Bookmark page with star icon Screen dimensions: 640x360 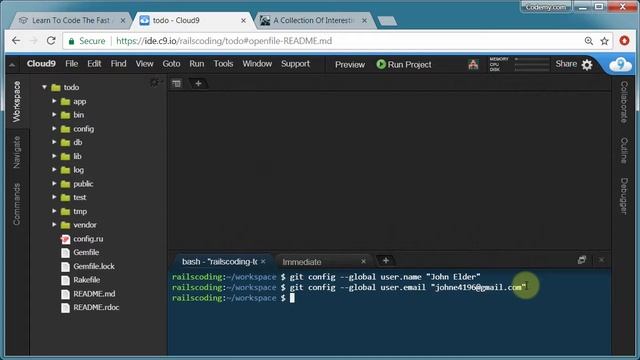[604, 41]
